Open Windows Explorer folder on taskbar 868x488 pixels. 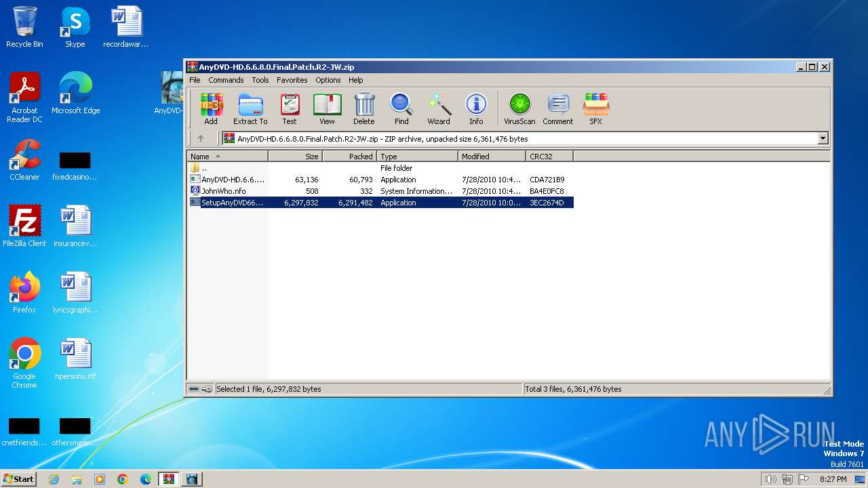point(77,479)
